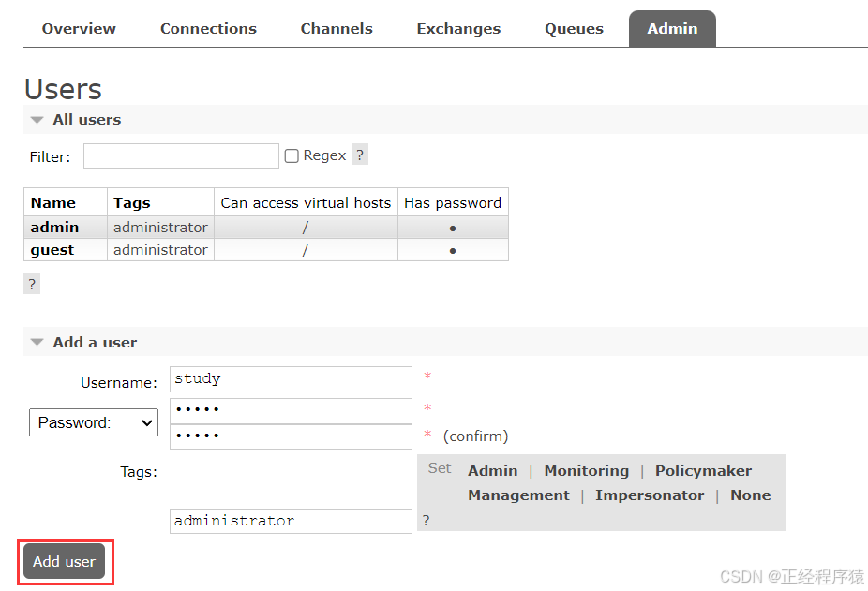Click the administrator tag in guest row
Image resolution: width=868 pixels, height=591 pixels.
tap(160, 250)
